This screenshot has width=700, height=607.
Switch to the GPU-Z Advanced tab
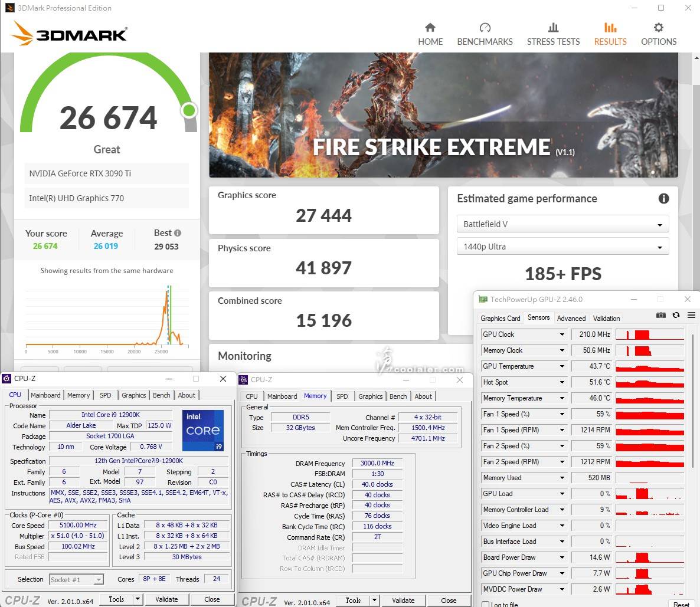[x=571, y=318]
